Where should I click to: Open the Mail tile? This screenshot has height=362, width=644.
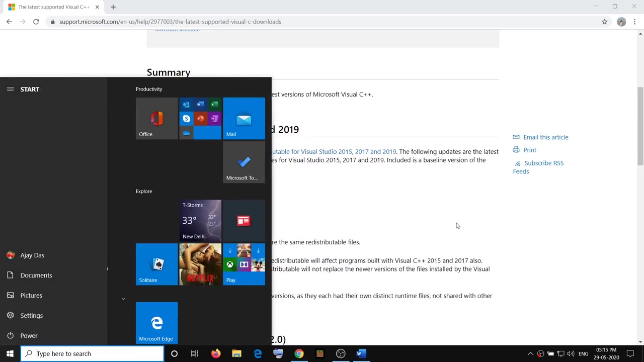[244, 118]
